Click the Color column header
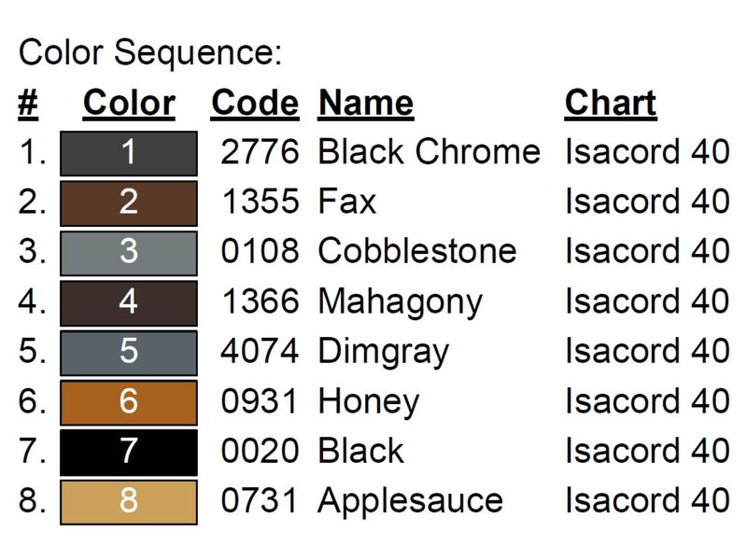The width and height of the screenshot is (747, 560). point(129,103)
